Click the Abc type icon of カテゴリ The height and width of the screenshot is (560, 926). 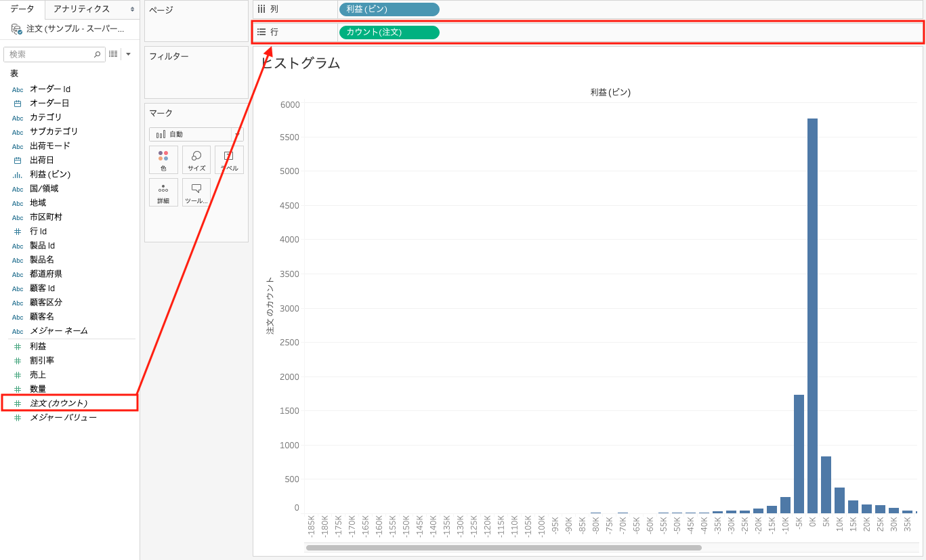tap(18, 118)
